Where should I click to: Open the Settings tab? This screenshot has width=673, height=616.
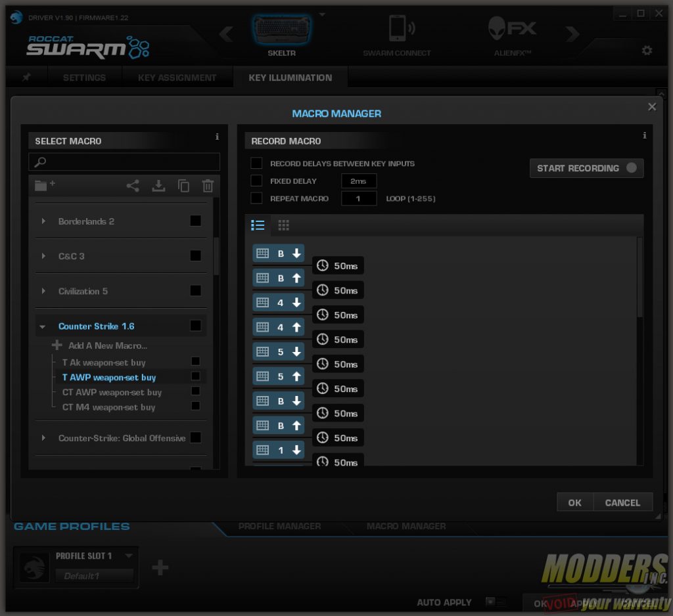pos(84,77)
